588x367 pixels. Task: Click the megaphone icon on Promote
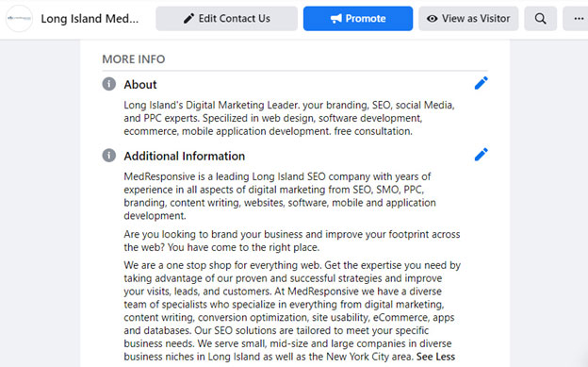click(336, 19)
